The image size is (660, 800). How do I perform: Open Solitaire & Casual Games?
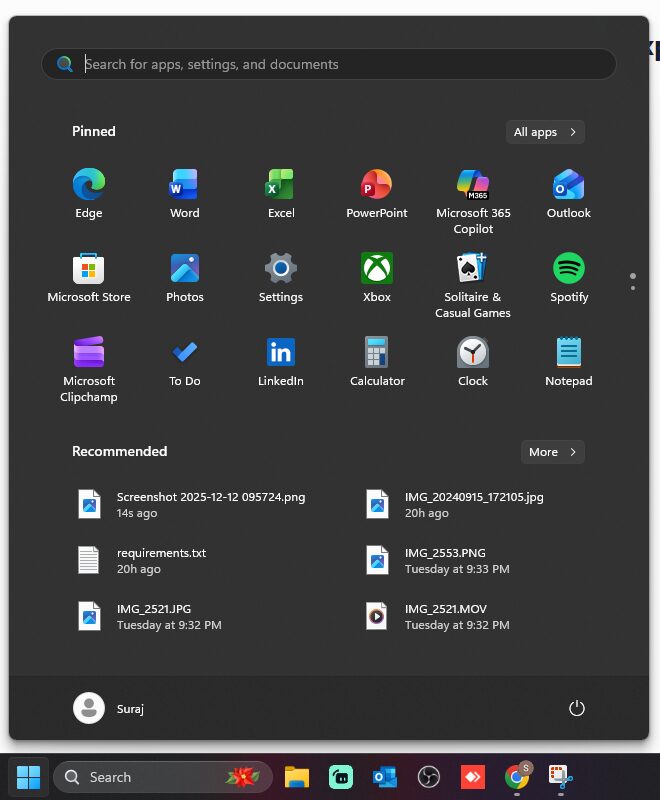pyautogui.click(x=473, y=285)
